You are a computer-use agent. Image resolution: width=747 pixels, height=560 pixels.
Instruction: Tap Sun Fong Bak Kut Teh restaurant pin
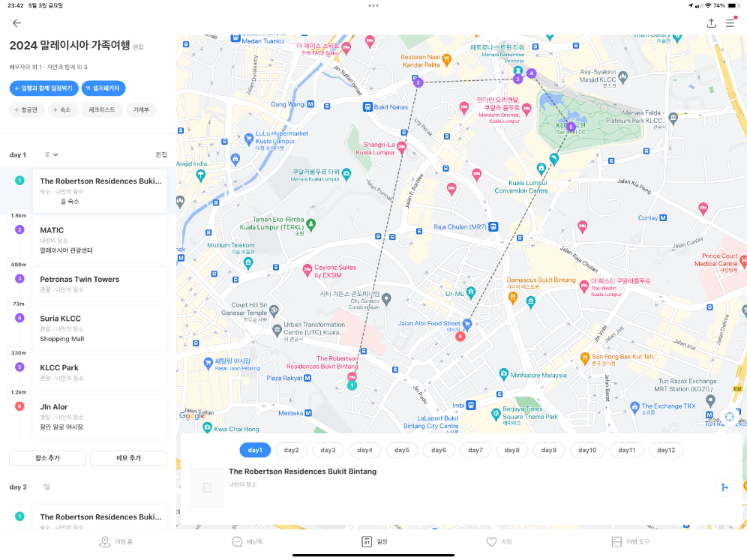pyautogui.click(x=584, y=358)
